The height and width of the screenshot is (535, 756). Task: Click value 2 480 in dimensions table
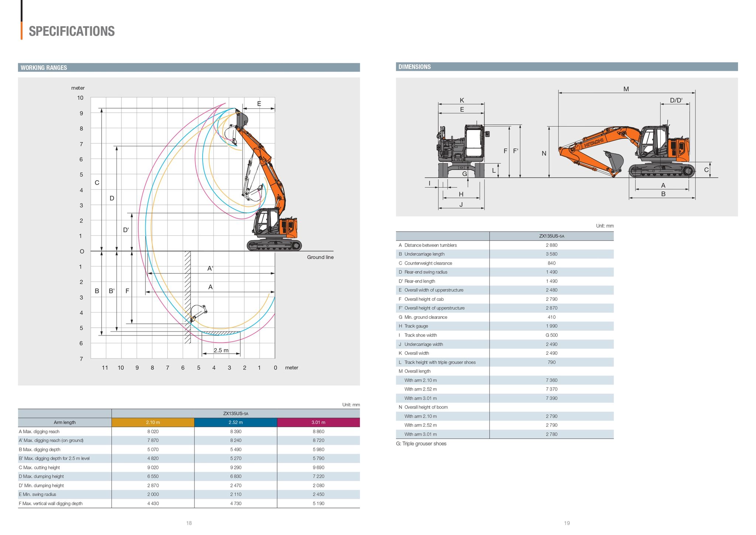pyautogui.click(x=551, y=290)
